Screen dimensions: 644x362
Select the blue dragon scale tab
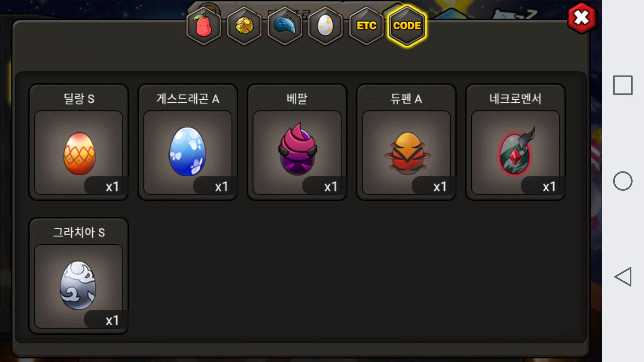(285, 26)
